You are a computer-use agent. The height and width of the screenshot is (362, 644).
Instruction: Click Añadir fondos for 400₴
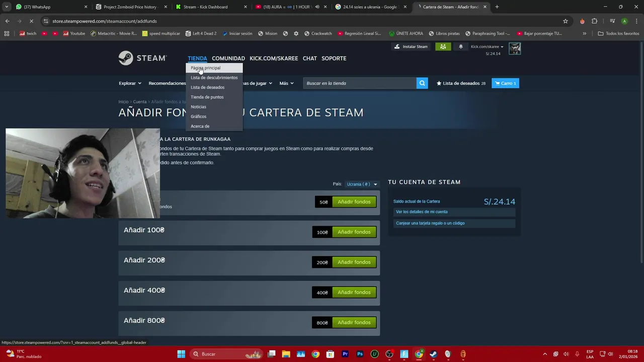coord(354,292)
